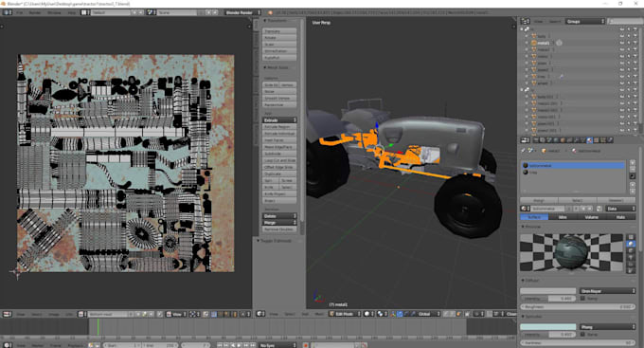Toggle the Ramp checkbox under Diffuse

[582, 299]
